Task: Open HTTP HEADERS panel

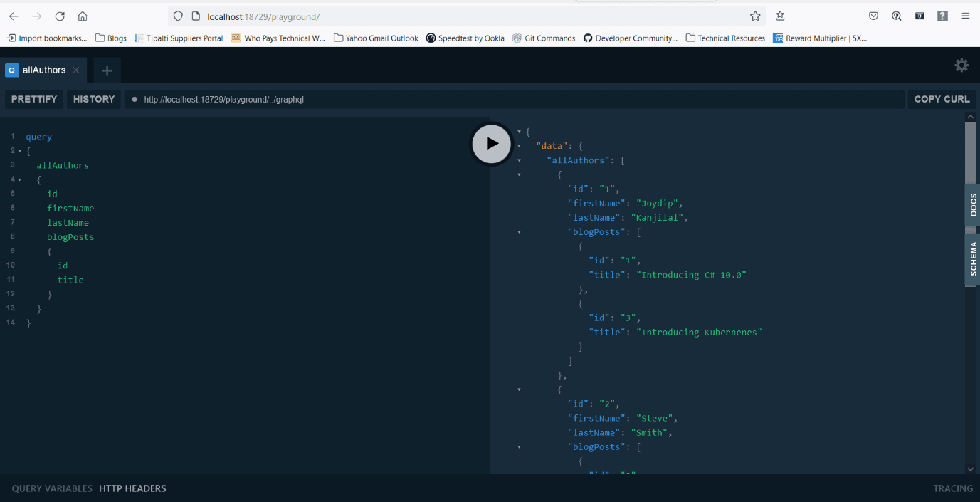Action: 132,488
